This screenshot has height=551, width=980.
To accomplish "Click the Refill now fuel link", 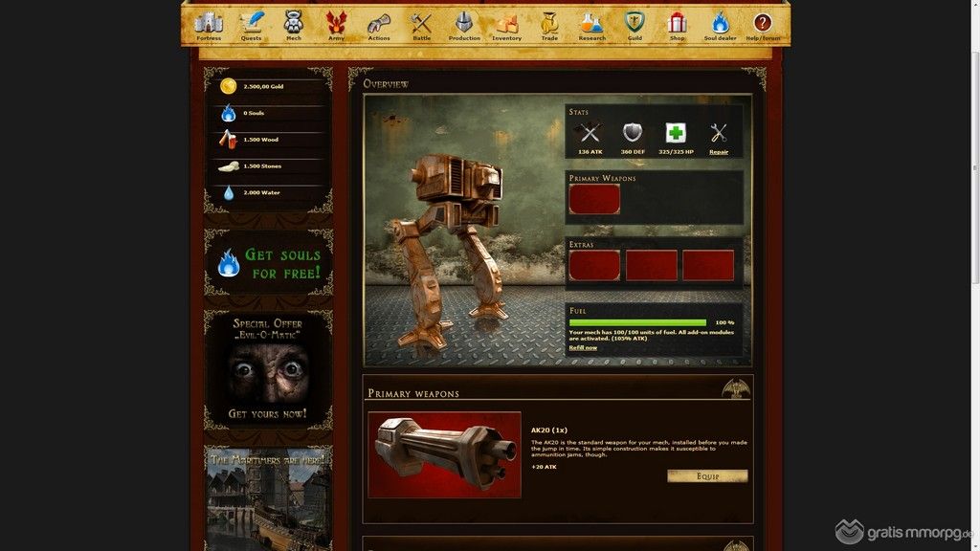I will pyautogui.click(x=583, y=347).
